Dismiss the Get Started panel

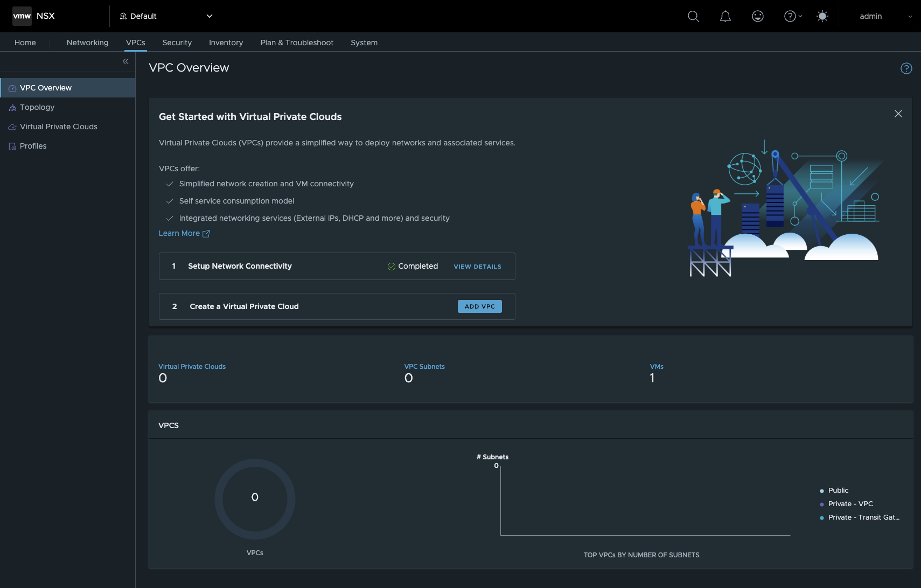tap(898, 114)
